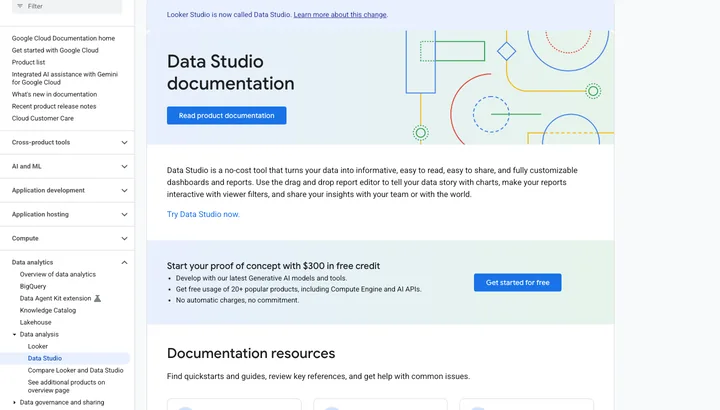The image size is (720, 410).
Task: Open Cloud Customer Care link
Action: coord(43,118)
